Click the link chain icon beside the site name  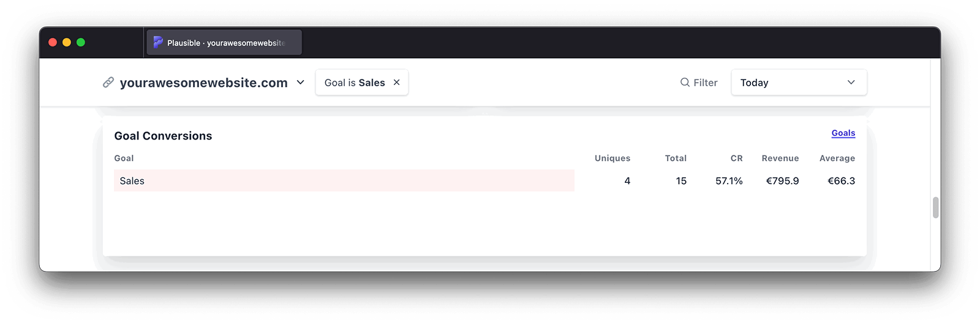coord(108,83)
